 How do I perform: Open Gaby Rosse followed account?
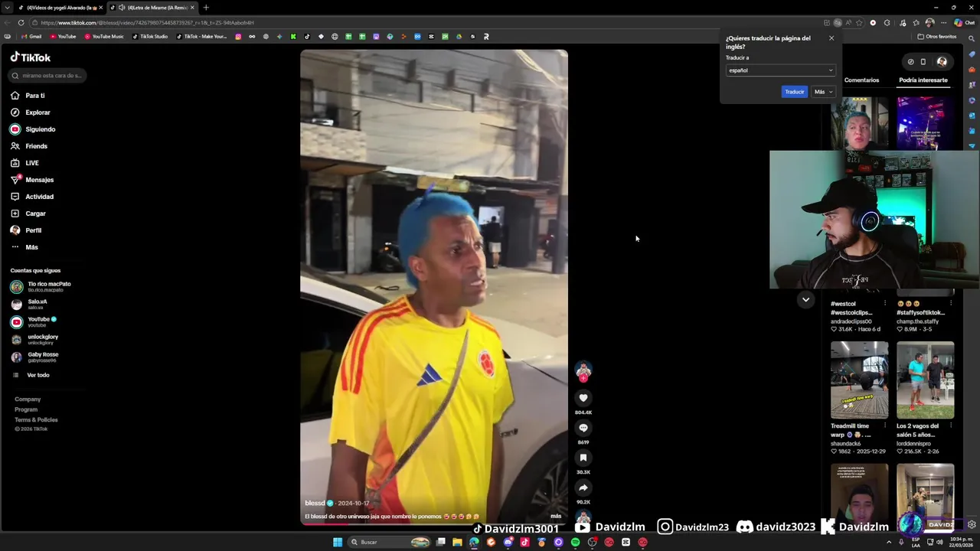click(x=42, y=357)
